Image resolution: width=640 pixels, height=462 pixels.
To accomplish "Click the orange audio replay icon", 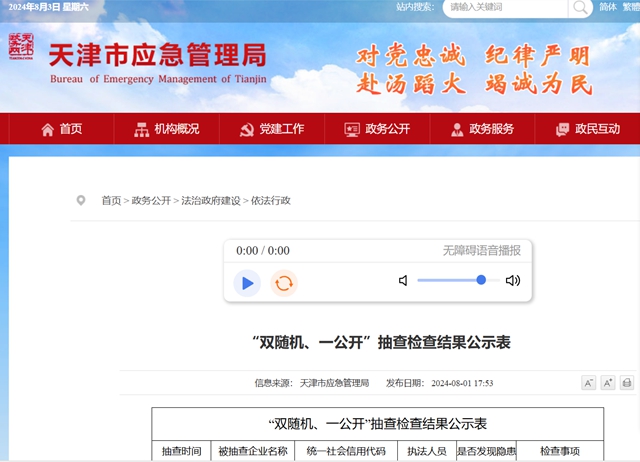I will [x=284, y=283].
